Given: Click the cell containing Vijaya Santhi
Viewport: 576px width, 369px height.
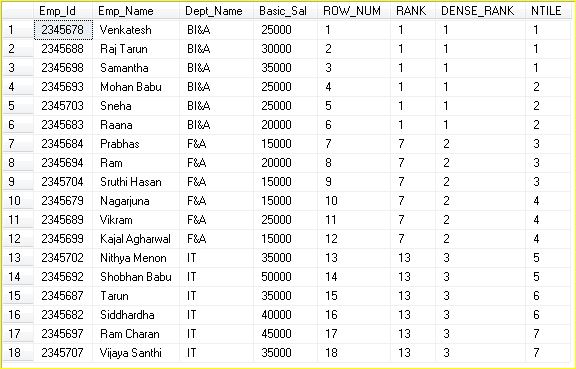Looking at the screenshot, I should click(x=136, y=353).
